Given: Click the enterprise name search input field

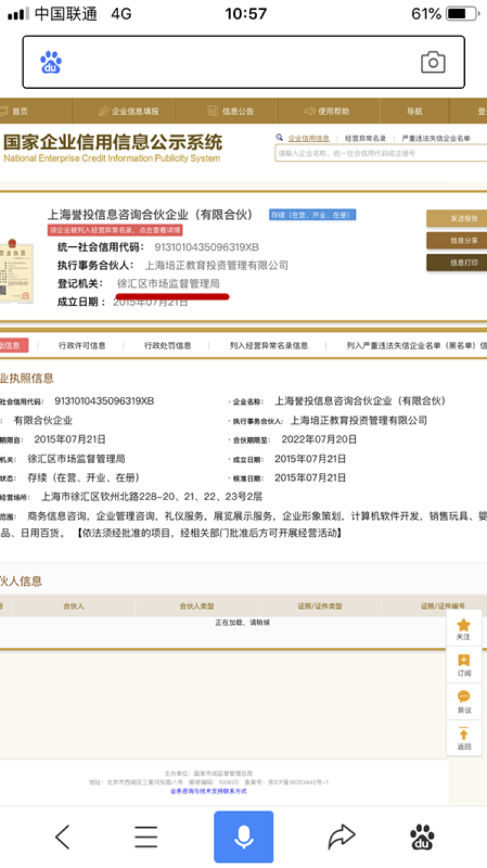Looking at the screenshot, I should [380, 153].
